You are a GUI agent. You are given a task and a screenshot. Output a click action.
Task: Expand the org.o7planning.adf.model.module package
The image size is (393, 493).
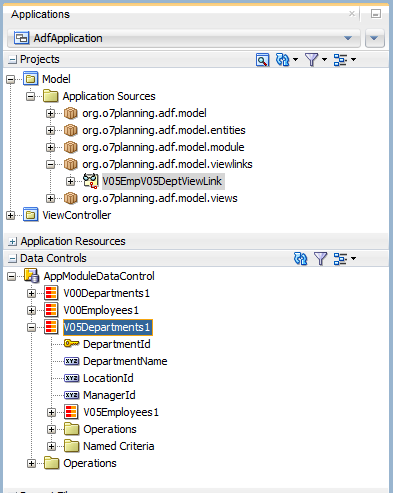click(50, 147)
